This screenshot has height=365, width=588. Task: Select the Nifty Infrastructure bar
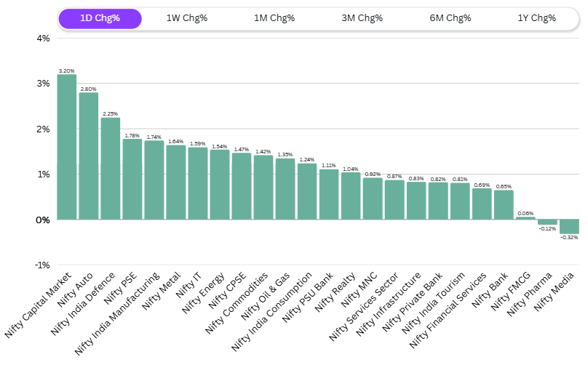point(416,201)
